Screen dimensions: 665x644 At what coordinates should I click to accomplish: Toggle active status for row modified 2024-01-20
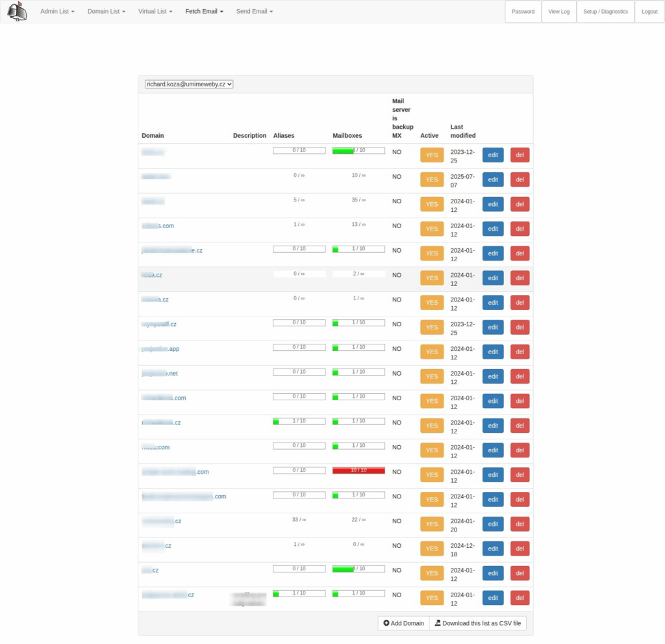click(432, 524)
